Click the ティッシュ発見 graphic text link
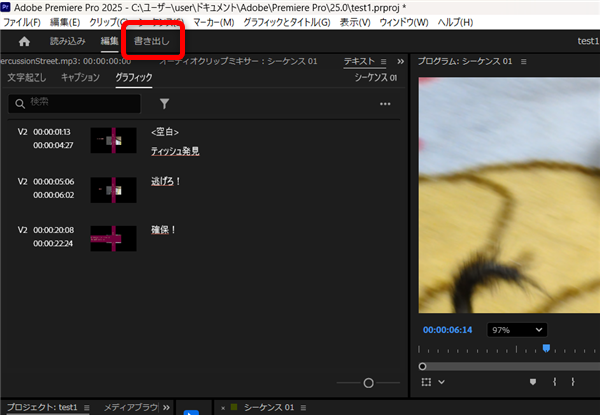Image resolution: width=600 pixels, height=415 pixels. click(175, 151)
